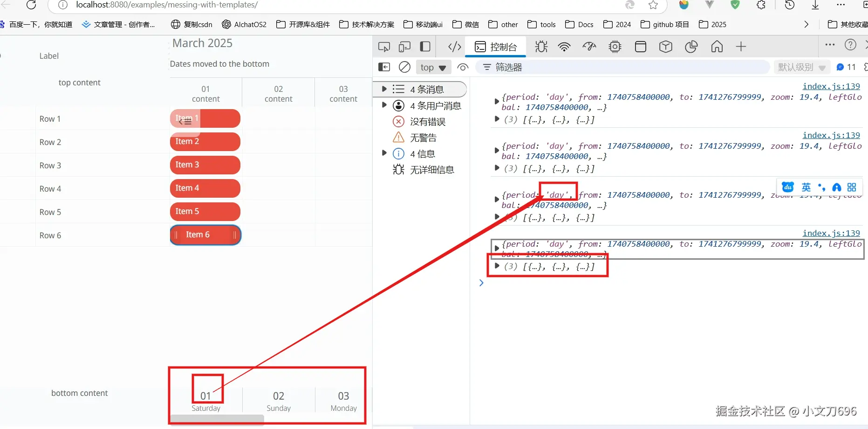Select the Item 3 gantt bar
The height and width of the screenshot is (429, 868).
[x=205, y=165]
